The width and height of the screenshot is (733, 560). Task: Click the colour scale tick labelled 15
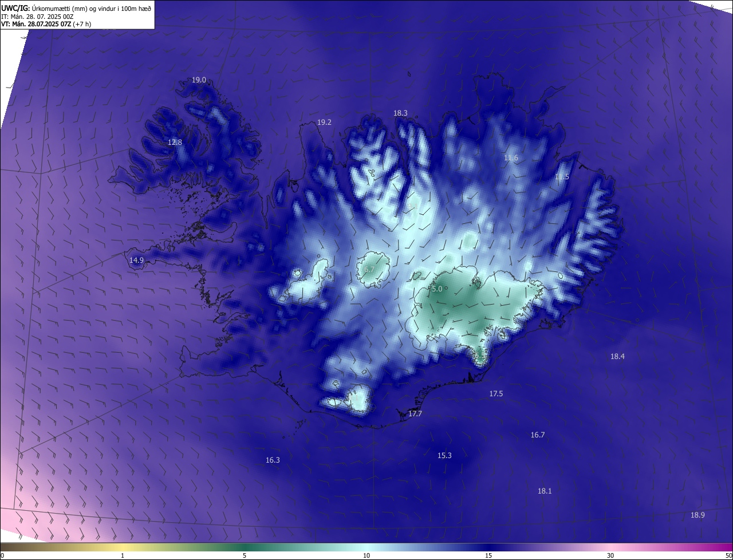point(488,556)
